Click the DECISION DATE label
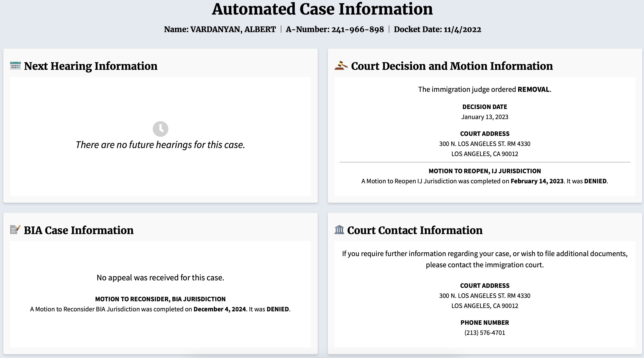The image size is (644, 358). pos(485,107)
